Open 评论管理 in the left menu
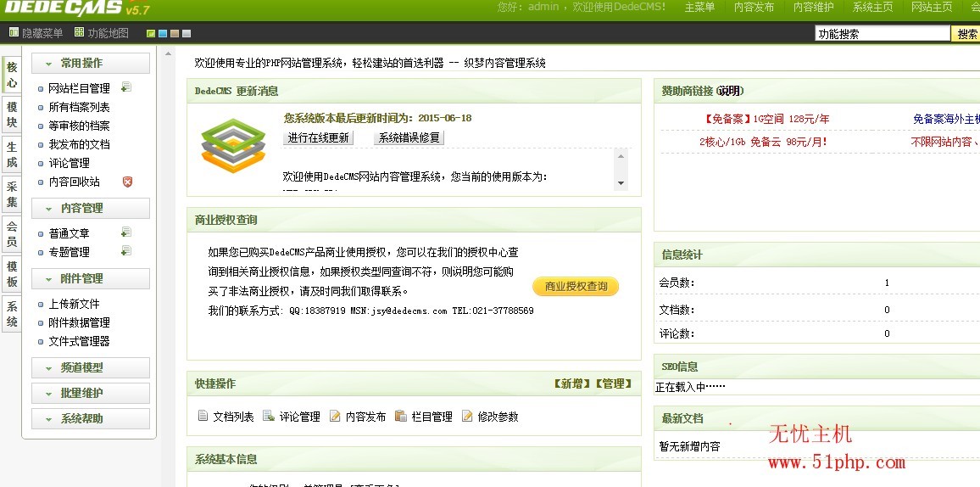Screen dimensions: 980x487 coord(70,163)
